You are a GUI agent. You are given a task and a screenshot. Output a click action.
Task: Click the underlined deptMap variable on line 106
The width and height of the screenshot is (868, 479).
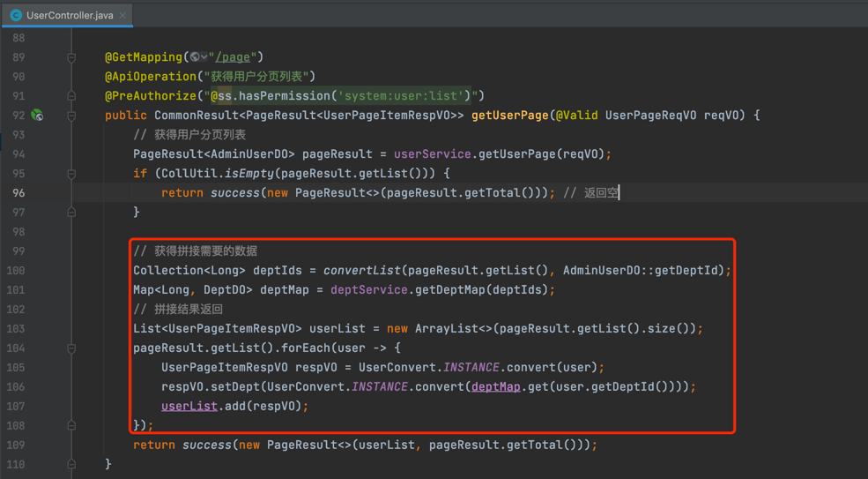click(495, 386)
